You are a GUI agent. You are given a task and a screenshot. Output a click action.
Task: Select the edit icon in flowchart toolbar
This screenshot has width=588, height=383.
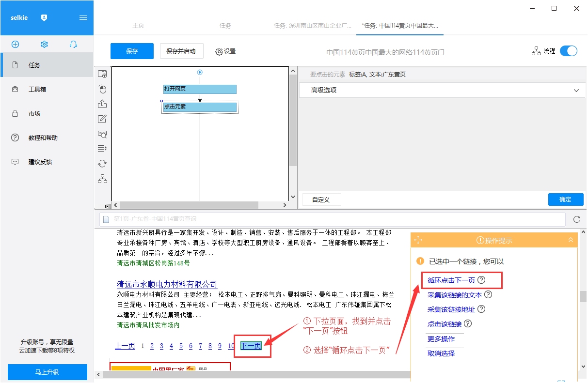point(102,119)
